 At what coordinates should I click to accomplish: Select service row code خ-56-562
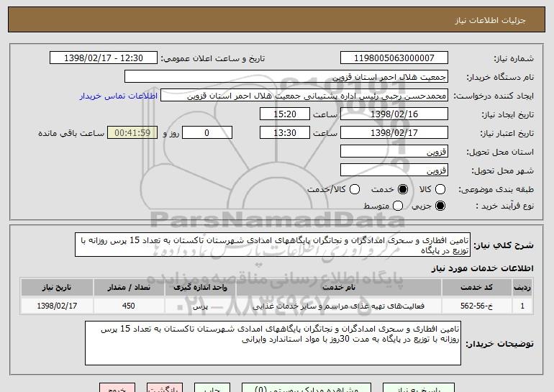click(486, 306)
